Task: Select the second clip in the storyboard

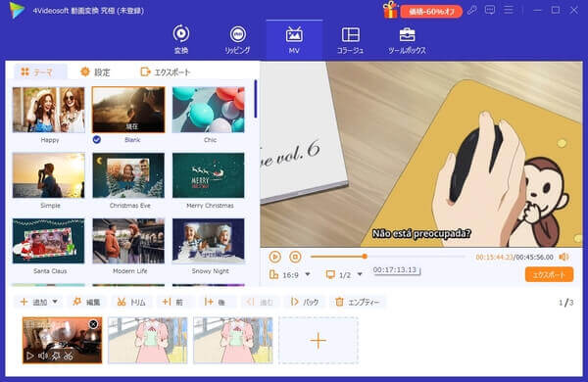Action: click(x=148, y=340)
